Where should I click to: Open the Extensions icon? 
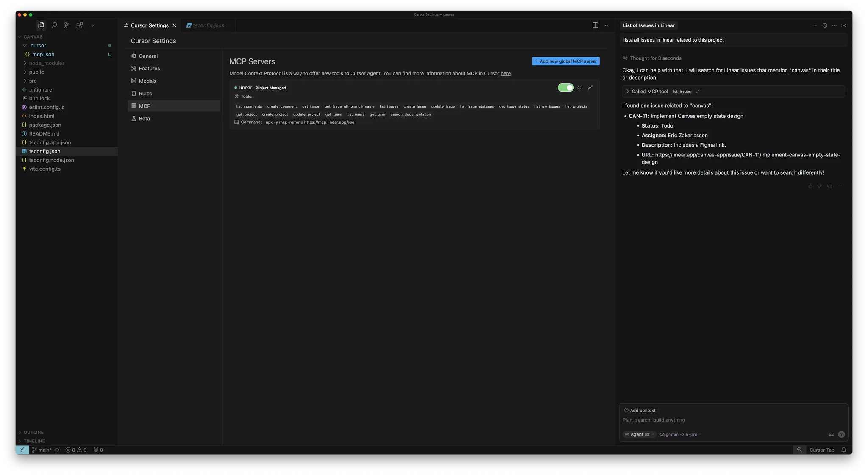(79, 25)
